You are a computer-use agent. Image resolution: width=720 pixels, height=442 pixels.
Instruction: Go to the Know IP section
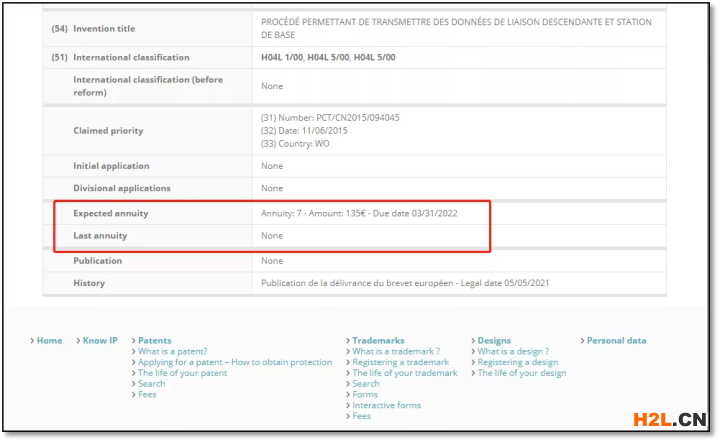tap(100, 341)
